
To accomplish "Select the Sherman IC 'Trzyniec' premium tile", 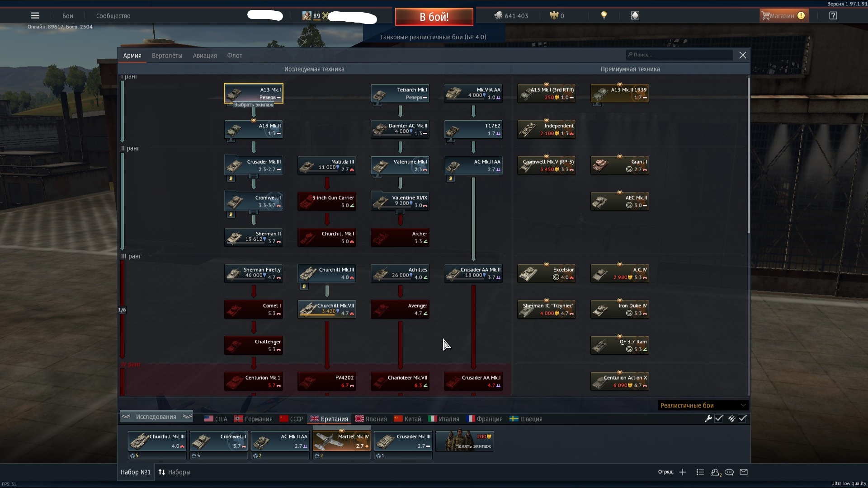I will click(547, 310).
